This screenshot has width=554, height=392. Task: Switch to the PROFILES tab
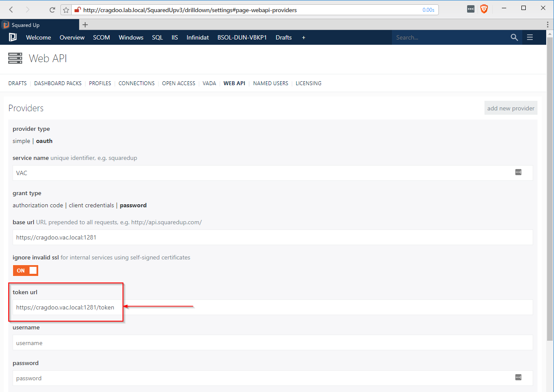100,83
